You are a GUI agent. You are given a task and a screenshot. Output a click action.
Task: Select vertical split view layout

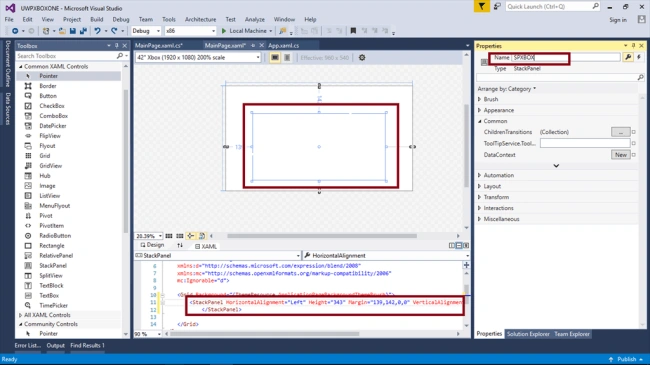(x=452, y=246)
